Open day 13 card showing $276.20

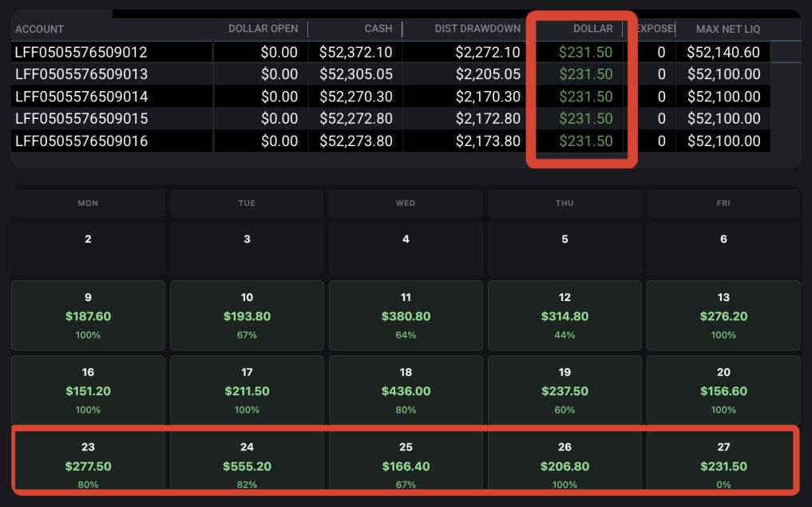pyautogui.click(x=723, y=315)
